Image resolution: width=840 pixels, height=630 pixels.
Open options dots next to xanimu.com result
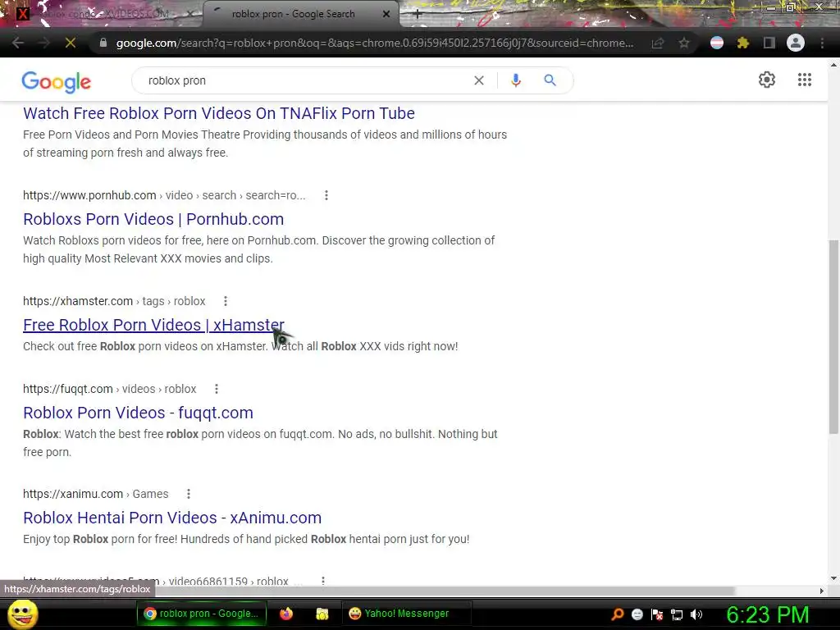point(189,494)
